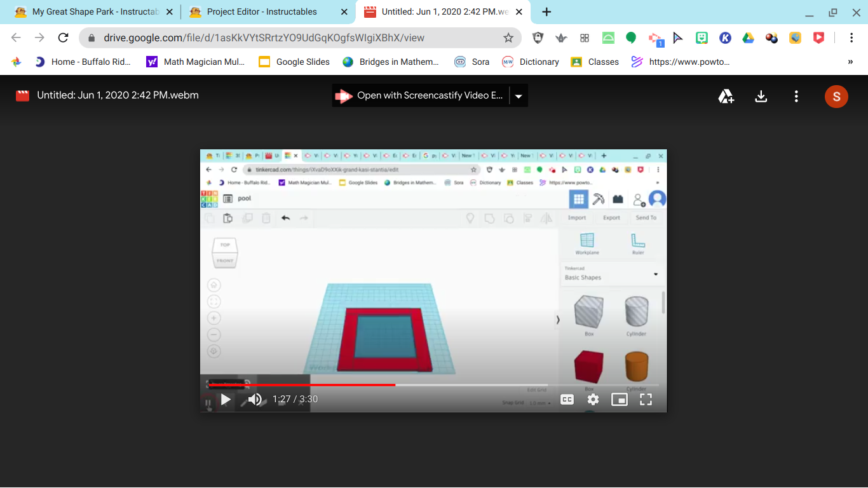Open the Sora bookmark
868x488 pixels.
pos(471,62)
